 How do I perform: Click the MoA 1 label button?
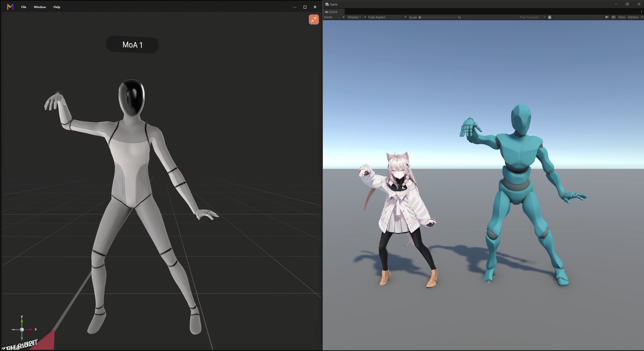[x=132, y=45]
